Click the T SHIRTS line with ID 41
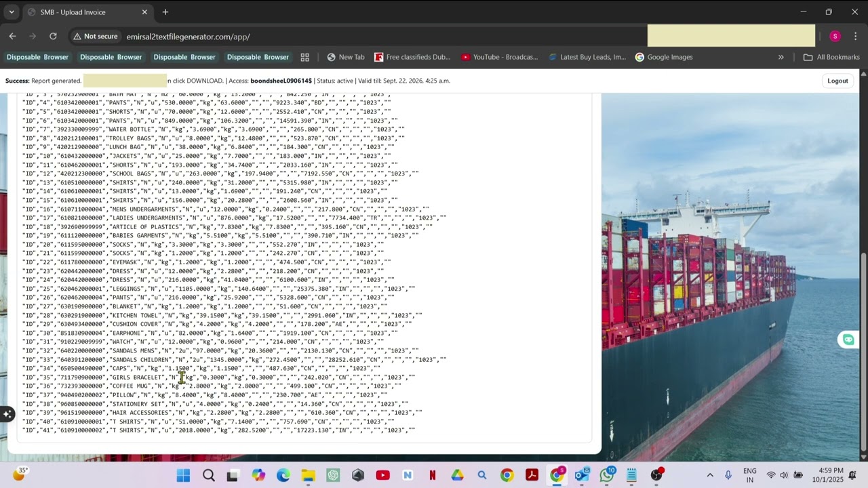868x488 pixels. coord(218,430)
